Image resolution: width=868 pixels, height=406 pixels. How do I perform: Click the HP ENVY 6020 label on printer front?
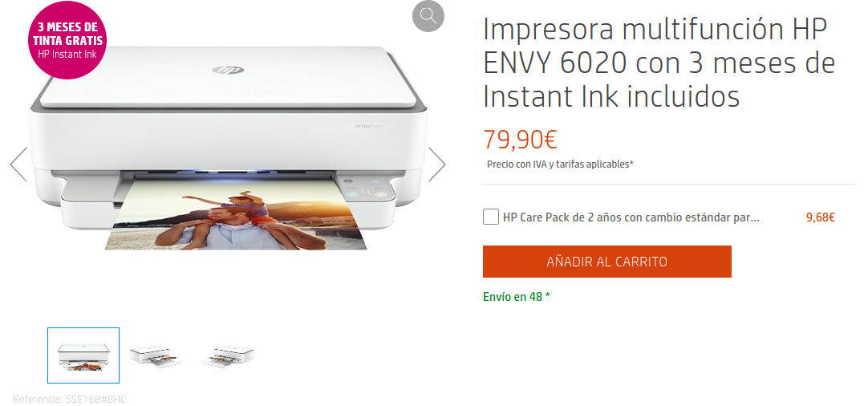pyautogui.click(x=369, y=126)
